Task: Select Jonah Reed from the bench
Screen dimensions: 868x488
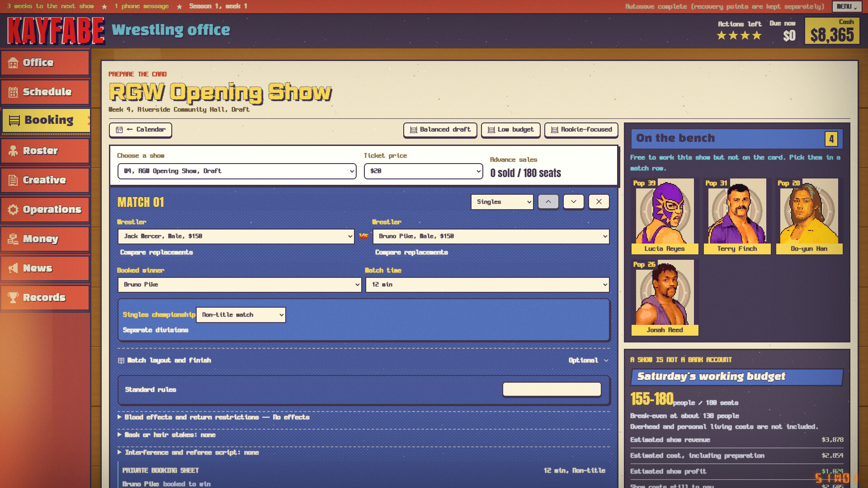Action: coord(665,298)
